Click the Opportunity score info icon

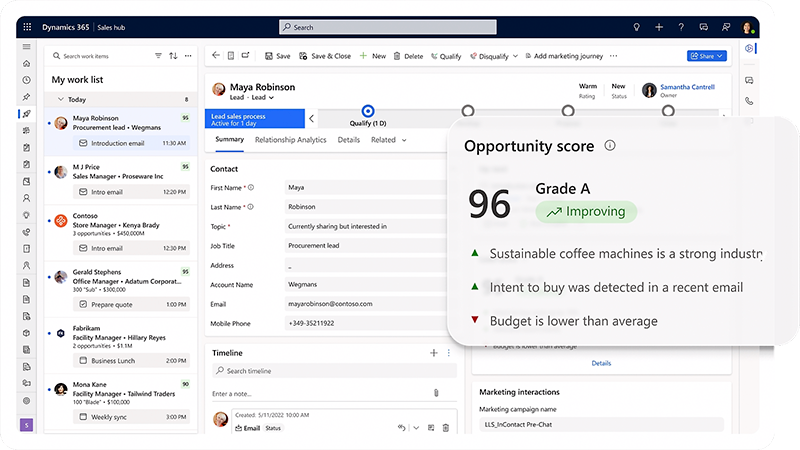coord(610,145)
